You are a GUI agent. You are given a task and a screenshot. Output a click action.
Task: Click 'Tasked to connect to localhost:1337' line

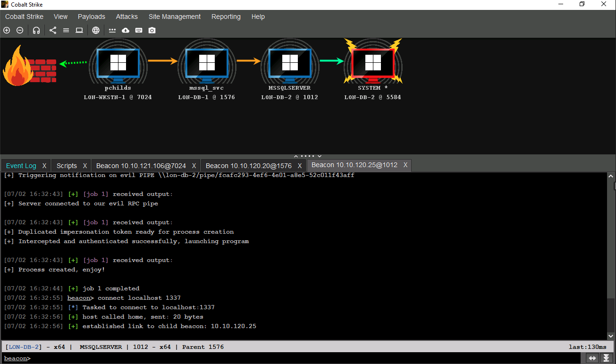pyautogui.click(x=109, y=307)
